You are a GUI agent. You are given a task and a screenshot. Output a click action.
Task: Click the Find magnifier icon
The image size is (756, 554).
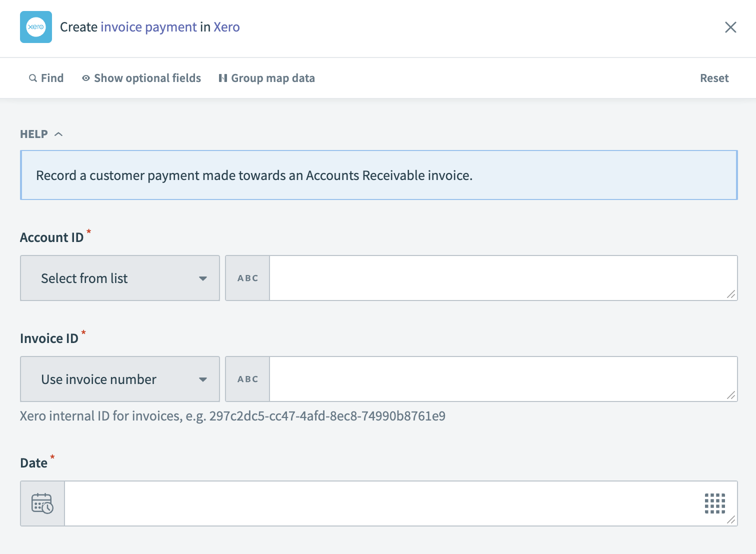(32, 78)
